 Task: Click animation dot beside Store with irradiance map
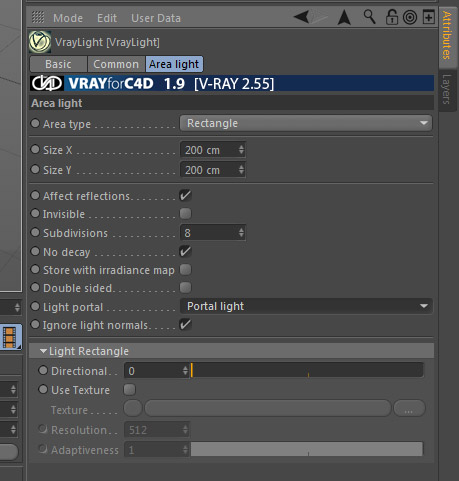(x=35, y=269)
